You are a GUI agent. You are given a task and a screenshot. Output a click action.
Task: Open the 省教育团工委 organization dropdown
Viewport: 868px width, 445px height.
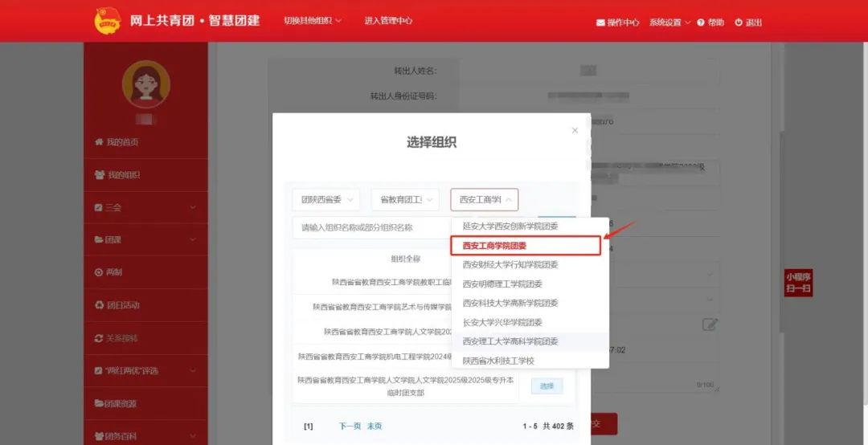405,200
